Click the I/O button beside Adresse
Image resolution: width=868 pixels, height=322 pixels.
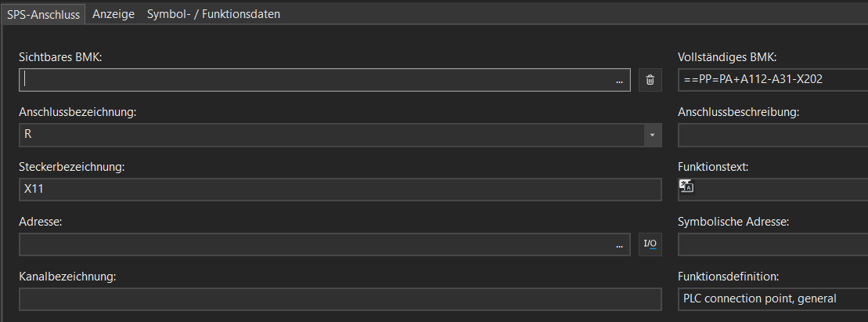(650, 244)
